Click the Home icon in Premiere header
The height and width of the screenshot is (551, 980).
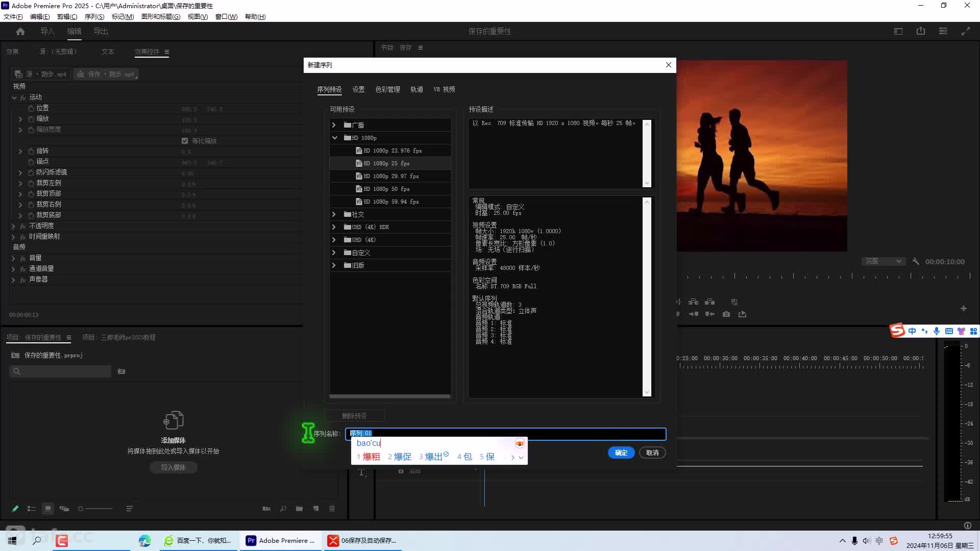pos(20,31)
